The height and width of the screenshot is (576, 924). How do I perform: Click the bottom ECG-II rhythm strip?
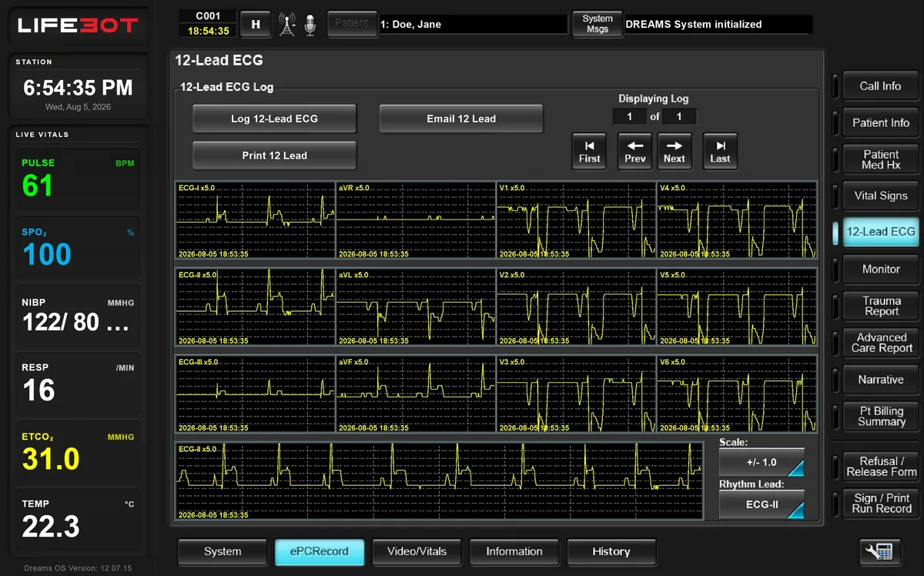(439, 481)
